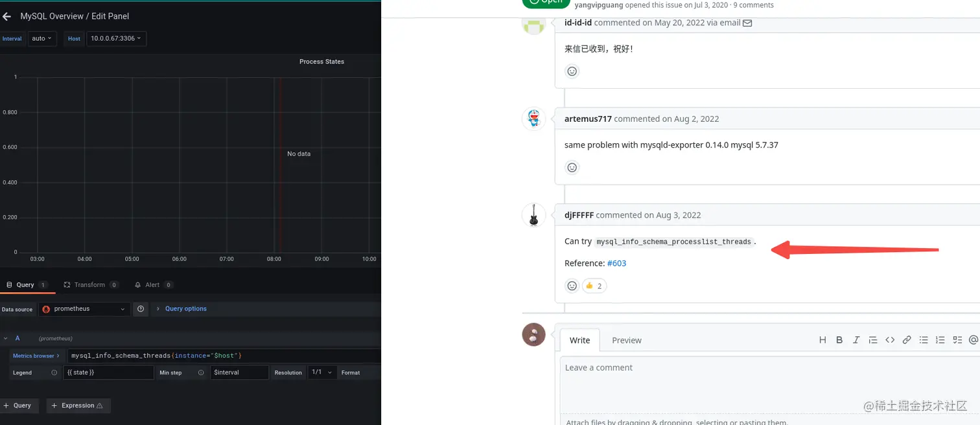980x425 pixels.
Task: Open the Host 10.0.0.67:3306 dropdown
Action: 116,39
